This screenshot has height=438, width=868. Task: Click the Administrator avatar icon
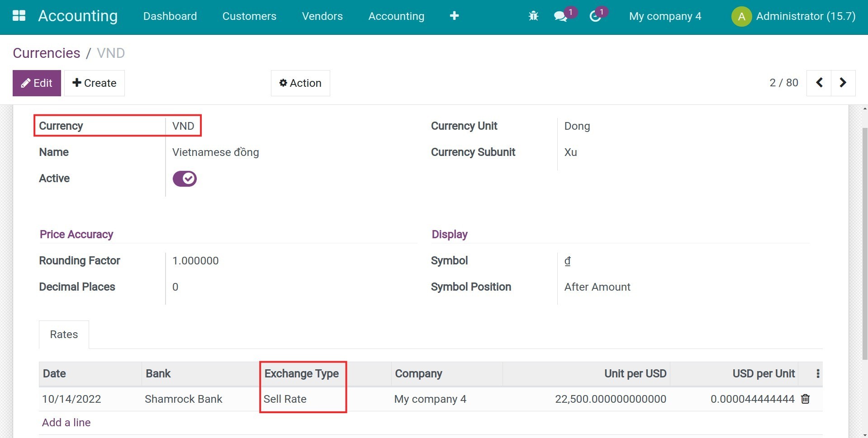741,16
